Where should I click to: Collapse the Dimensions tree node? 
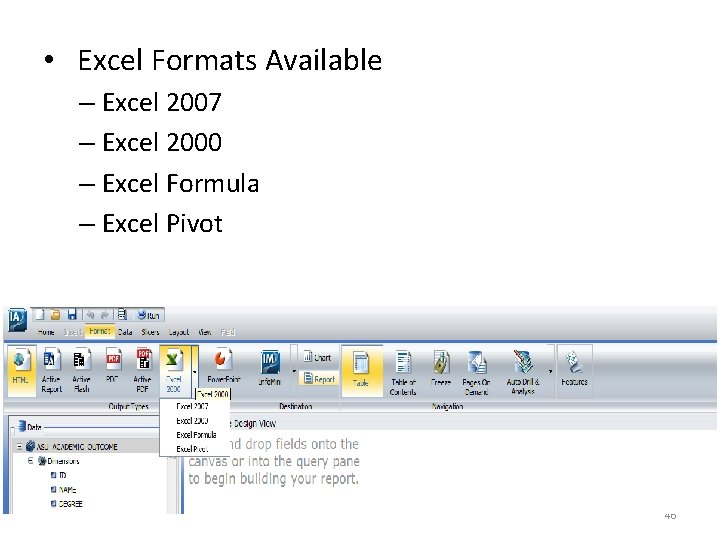tap(30, 461)
